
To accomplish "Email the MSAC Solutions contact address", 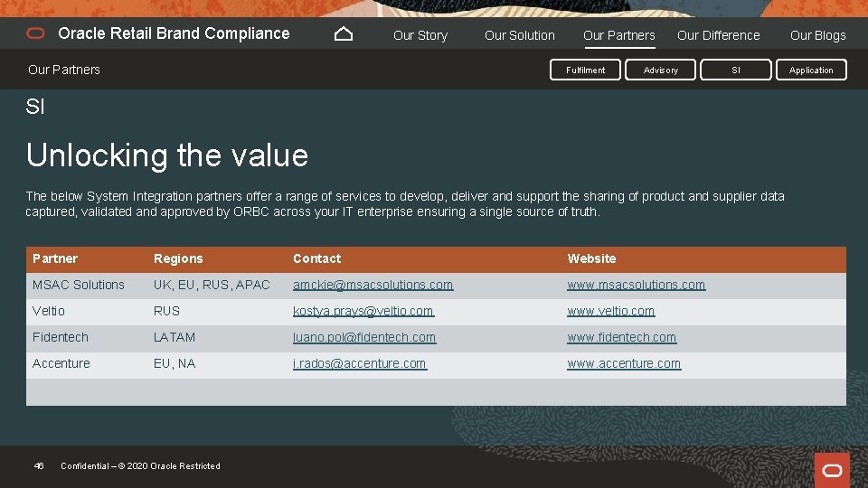I will point(373,285).
